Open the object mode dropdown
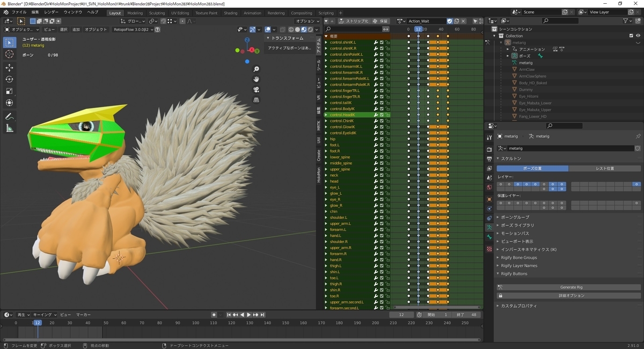Viewport: 644px width, 349px height. tap(20, 30)
